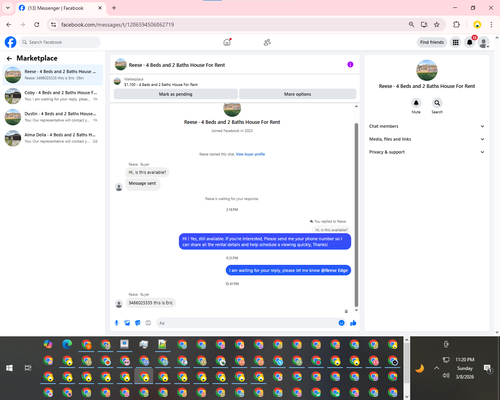Open the account profile menu
The width and height of the screenshot is (500, 400).
tap(484, 42)
